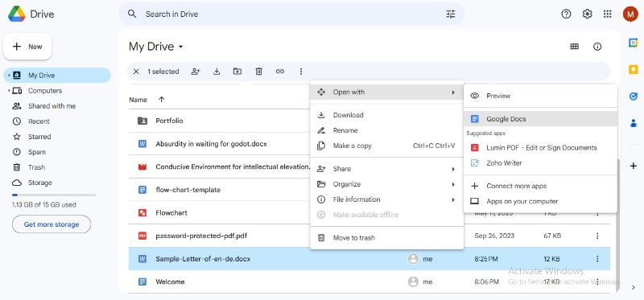
Task: Choose Lumin PDF - Edit or Sign Documents
Action: [540, 148]
